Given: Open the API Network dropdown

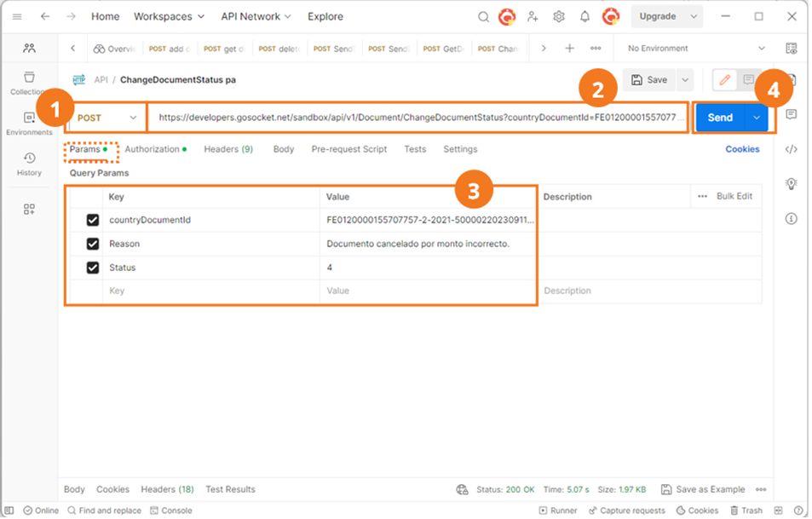Looking at the screenshot, I should pos(256,16).
